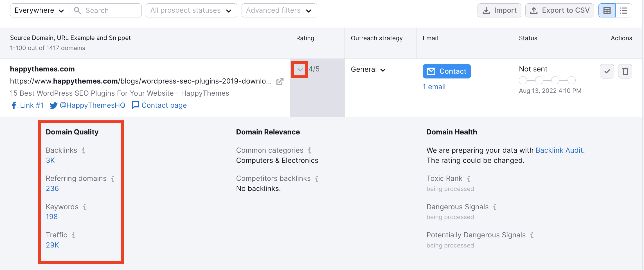644x270 pixels.
Task: Open the Contact page link
Action: pos(164,105)
